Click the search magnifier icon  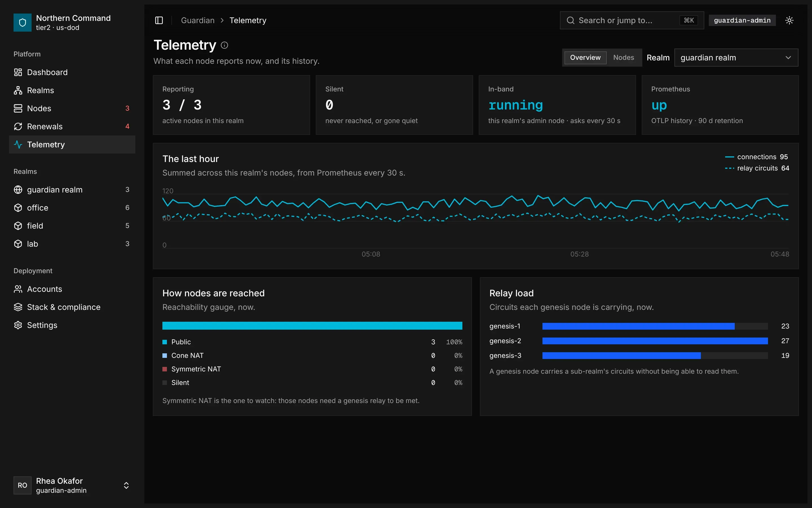[570, 21]
